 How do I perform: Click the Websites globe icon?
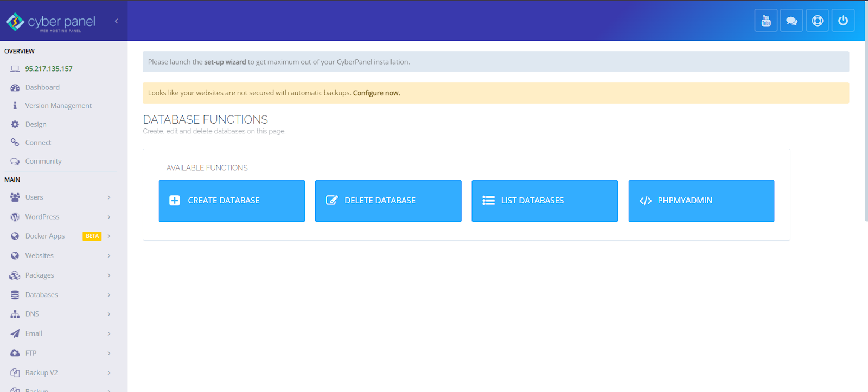click(x=15, y=256)
